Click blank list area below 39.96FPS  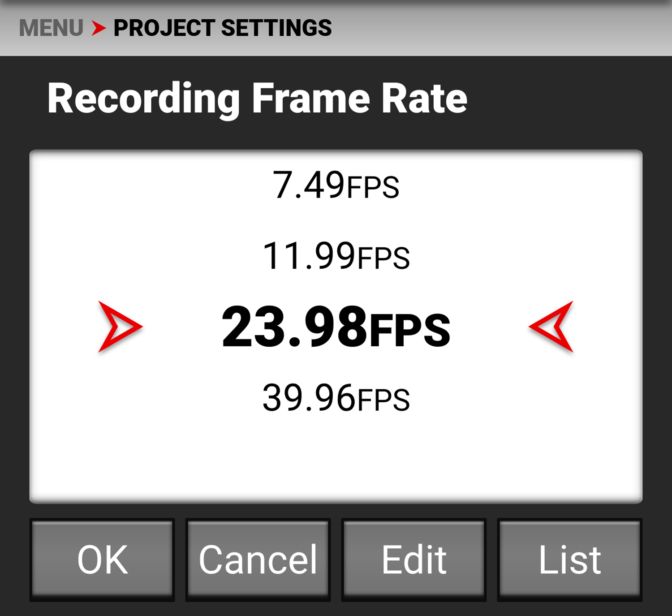pos(336,457)
